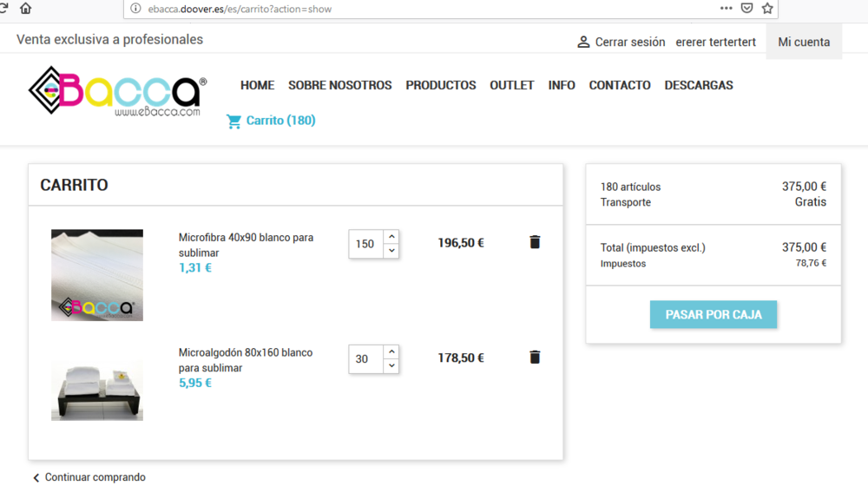This screenshot has height=486, width=868.
Task: Remove Microalgodón 80x160 item using trash icon
Action: tap(535, 357)
